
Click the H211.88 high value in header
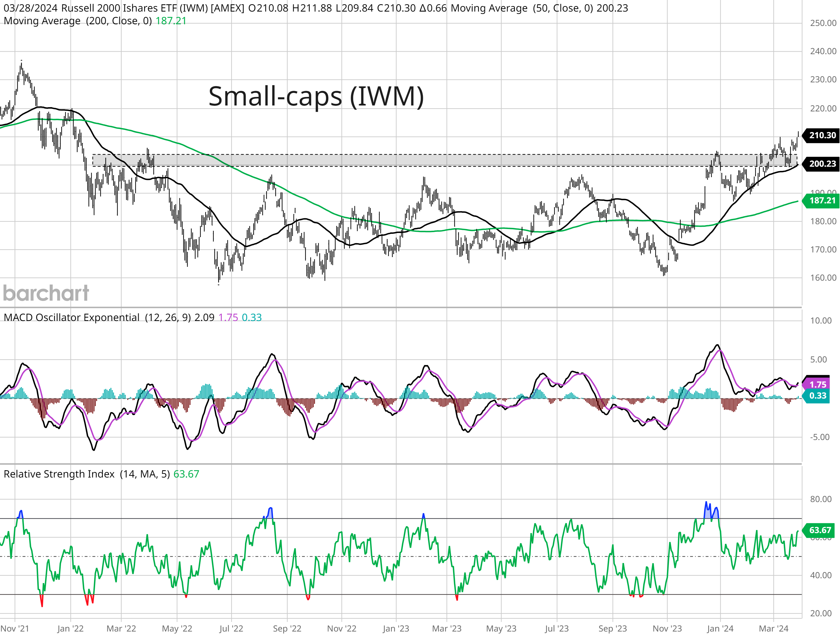pos(312,8)
